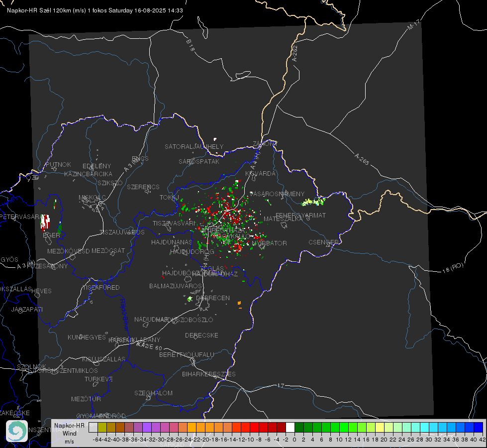Click the M-17 road label

pos(413,24)
